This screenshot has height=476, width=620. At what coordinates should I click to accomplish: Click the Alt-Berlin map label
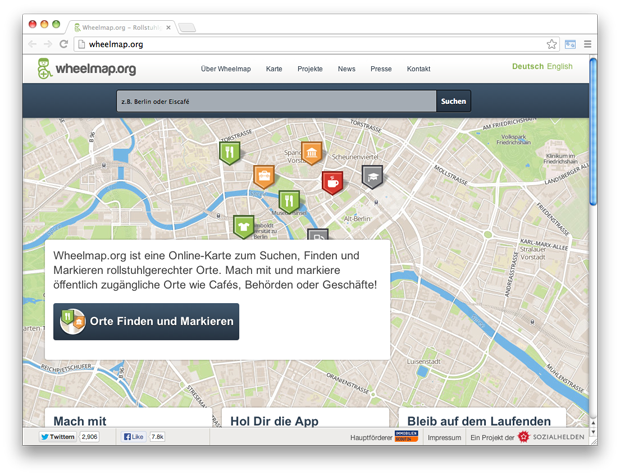357,219
